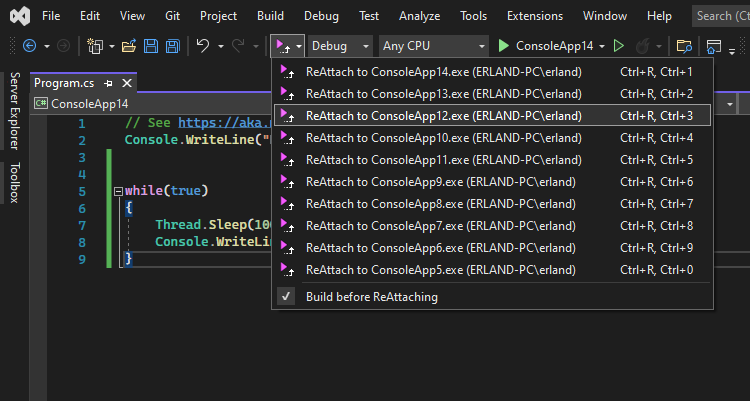
Task: Click the Search box in title bar
Action: coord(721,16)
